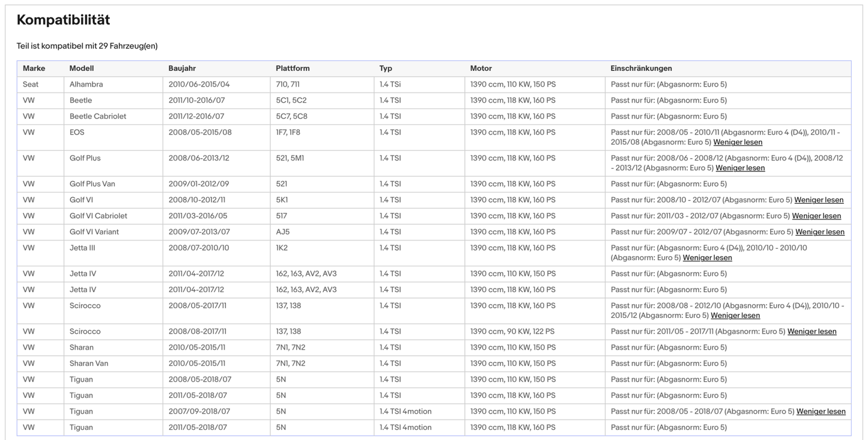868x440 pixels.
Task: Select the Alhambra model cell
Action: pyautogui.click(x=86, y=85)
